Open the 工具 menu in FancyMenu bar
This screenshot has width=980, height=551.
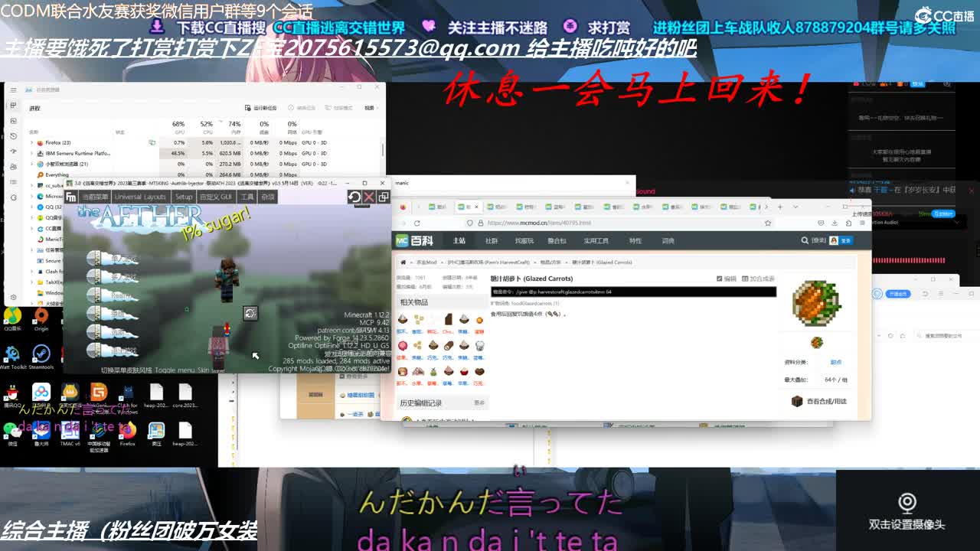pyautogui.click(x=247, y=197)
